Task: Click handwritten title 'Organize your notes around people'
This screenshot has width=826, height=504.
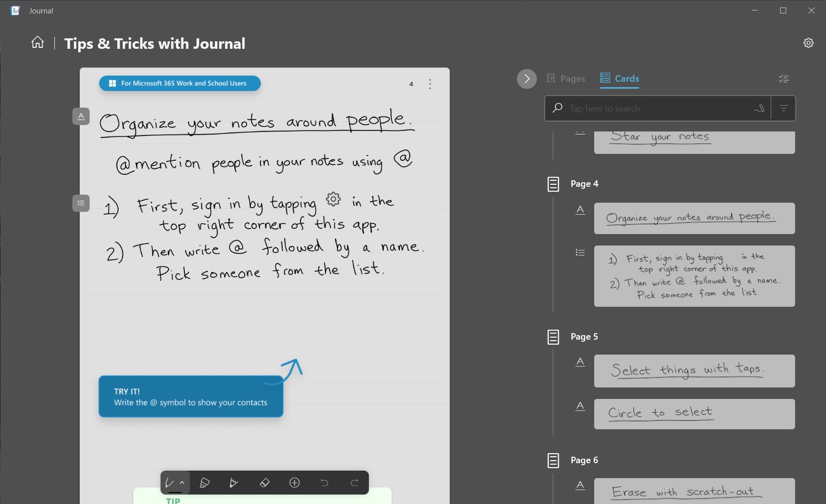Action: tap(257, 123)
